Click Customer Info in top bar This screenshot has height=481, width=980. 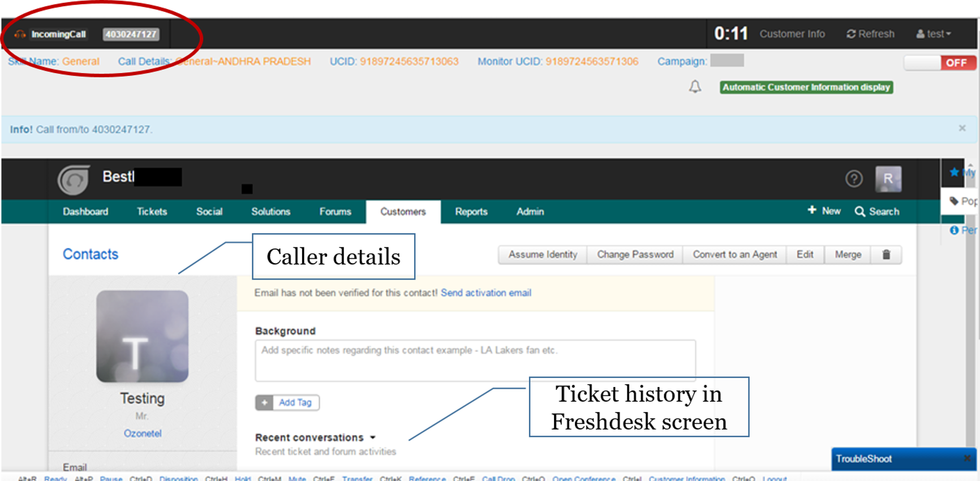coord(792,34)
